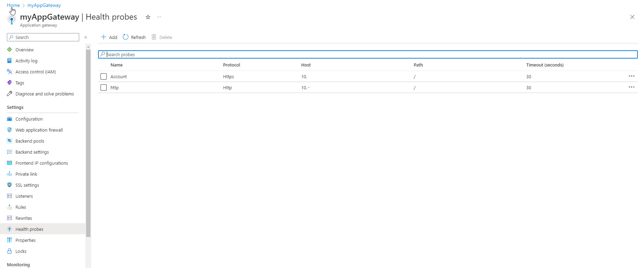This screenshot has width=644, height=268.
Task: Click the purple Tags icon
Action: pos(10,83)
